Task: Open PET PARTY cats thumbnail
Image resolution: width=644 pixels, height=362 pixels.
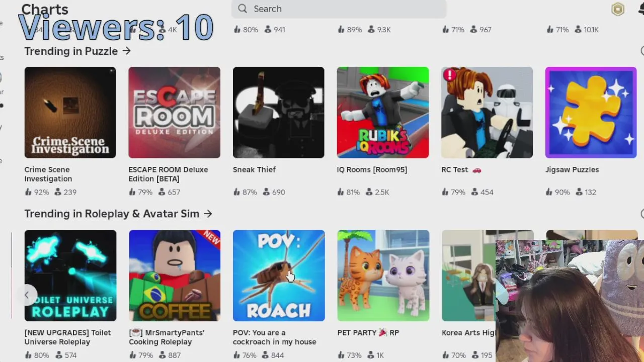Action: (383, 276)
